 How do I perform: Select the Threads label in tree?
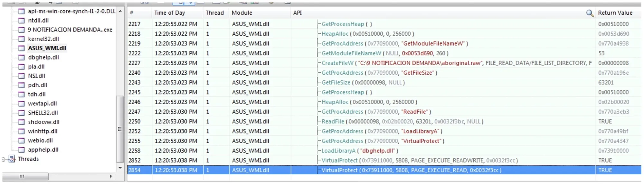click(28, 159)
